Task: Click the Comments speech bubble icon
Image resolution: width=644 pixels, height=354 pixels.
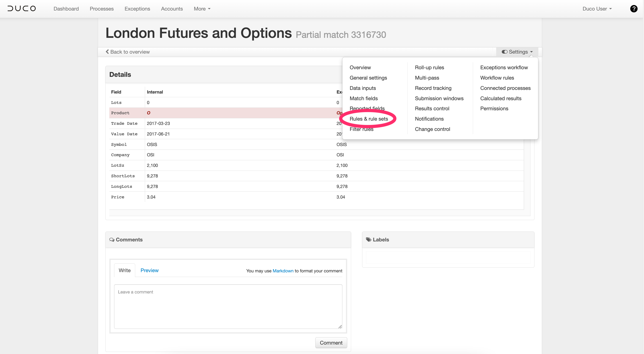Action: [112, 239]
